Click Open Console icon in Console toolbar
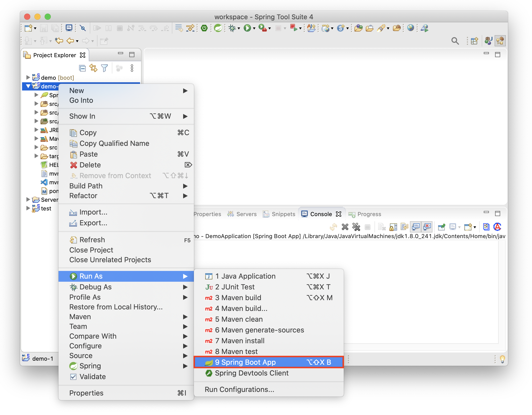The height and width of the screenshot is (415, 532). click(468, 227)
